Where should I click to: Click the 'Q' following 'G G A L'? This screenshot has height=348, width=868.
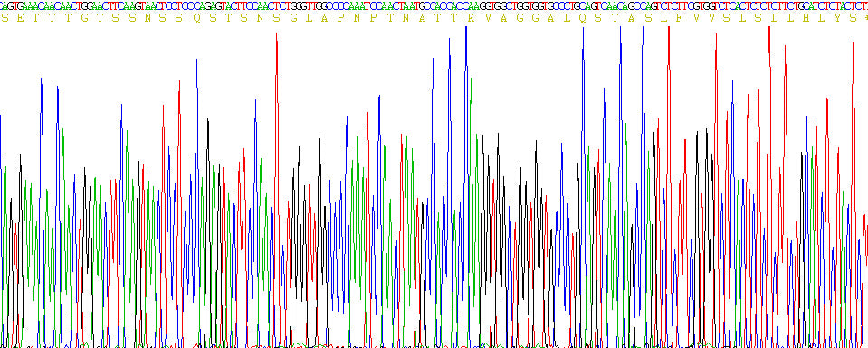(x=582, y=18)
